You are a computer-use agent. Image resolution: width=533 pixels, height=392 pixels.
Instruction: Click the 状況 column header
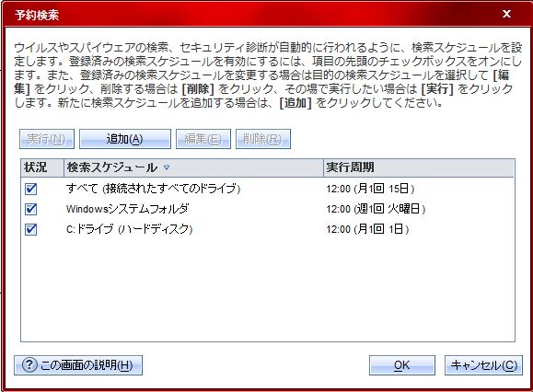tap(42, 167)
